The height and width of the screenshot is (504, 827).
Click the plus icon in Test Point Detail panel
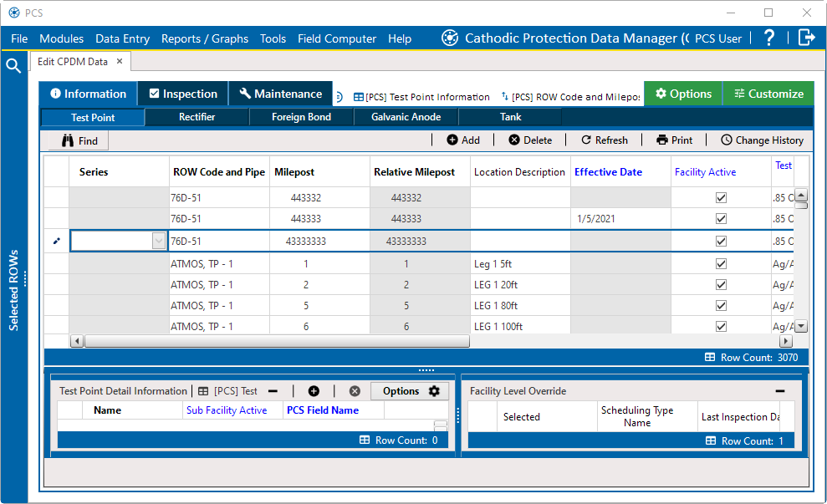(314, 390)
